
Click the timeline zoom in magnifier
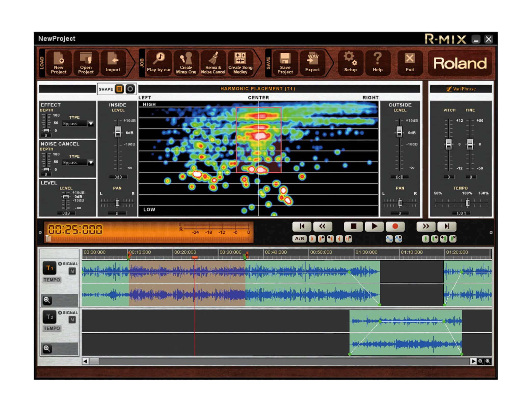pos(488,361)
